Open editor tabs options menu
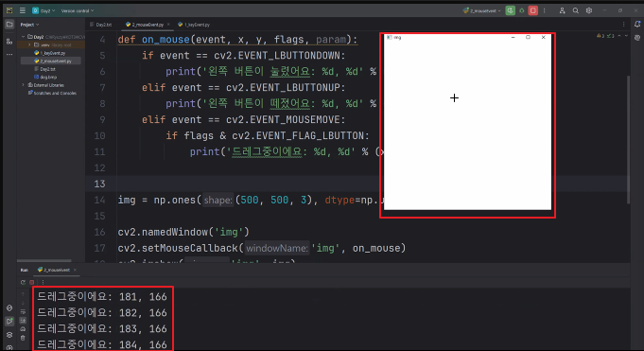The height and width of the screenshot is (351, 644). [x=623, y=25]
